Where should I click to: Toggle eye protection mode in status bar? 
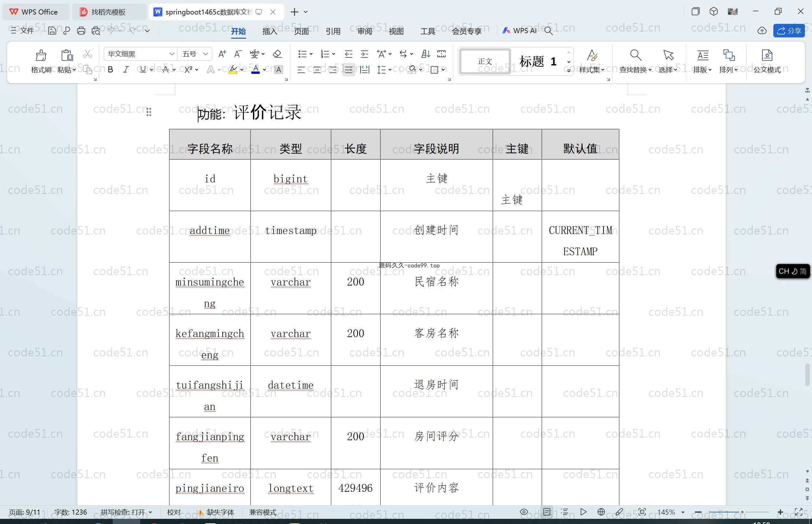tap(524, 512)
